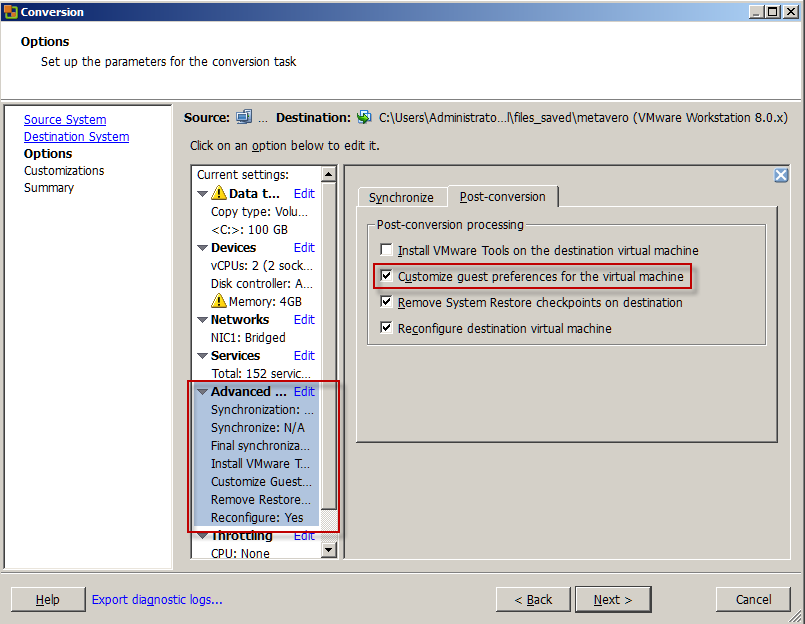
Task: Click the Destination virtual machine icon
Action: coord(364,117)
